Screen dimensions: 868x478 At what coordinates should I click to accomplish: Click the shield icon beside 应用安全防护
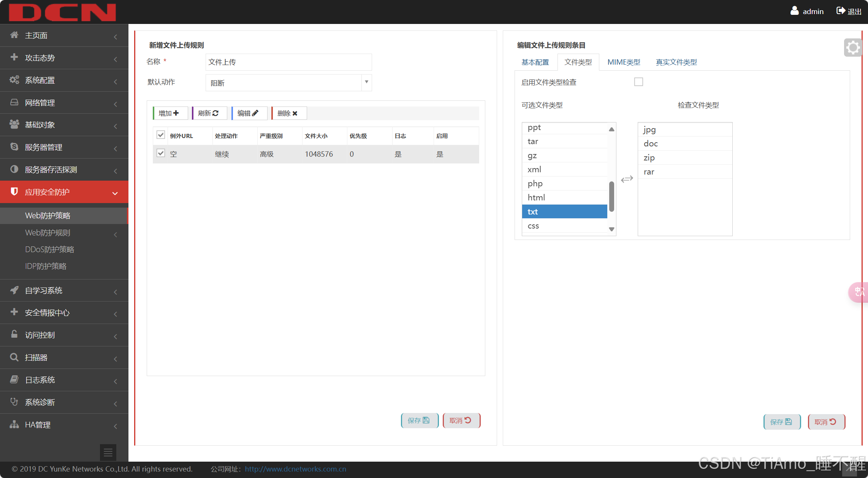point(14,191)
